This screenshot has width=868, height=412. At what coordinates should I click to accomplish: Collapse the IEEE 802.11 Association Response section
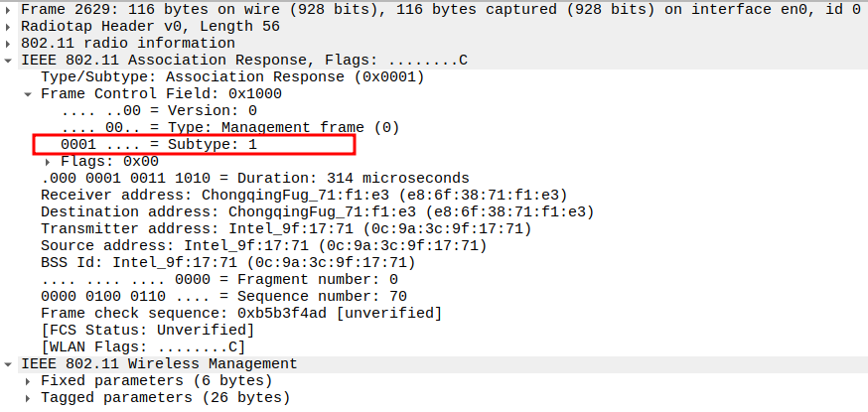tap(10, 61)
